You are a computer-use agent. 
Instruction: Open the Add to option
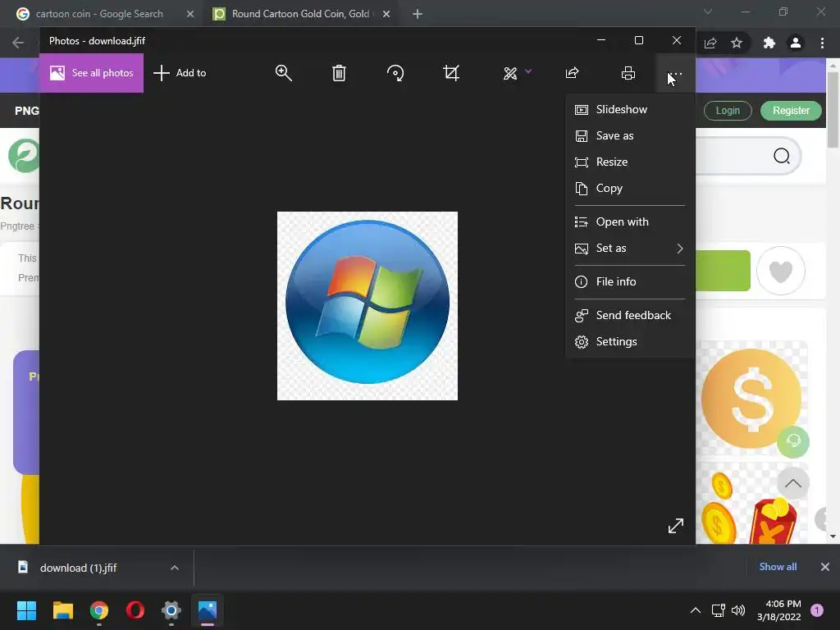(180, 73)
